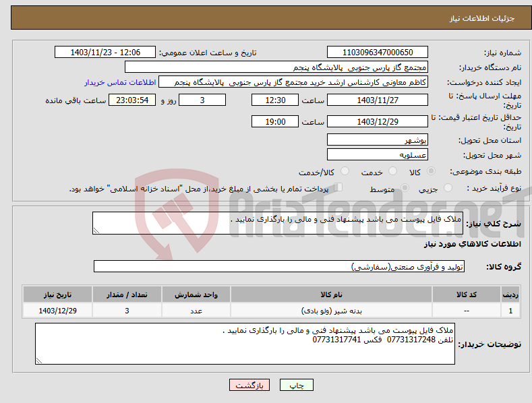Viewport: 532px width, 403px height.
Task: Click the need number field 1103096347000650
Action: tap(378, 53)
